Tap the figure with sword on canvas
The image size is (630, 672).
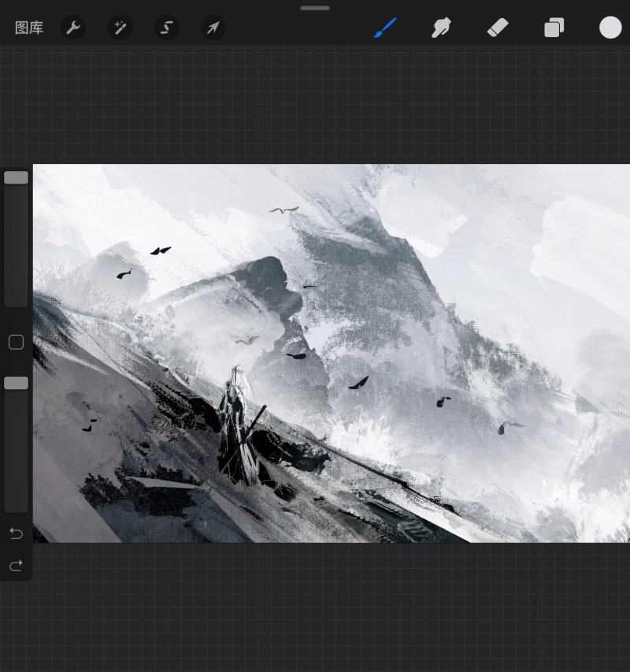coord(239,426)
